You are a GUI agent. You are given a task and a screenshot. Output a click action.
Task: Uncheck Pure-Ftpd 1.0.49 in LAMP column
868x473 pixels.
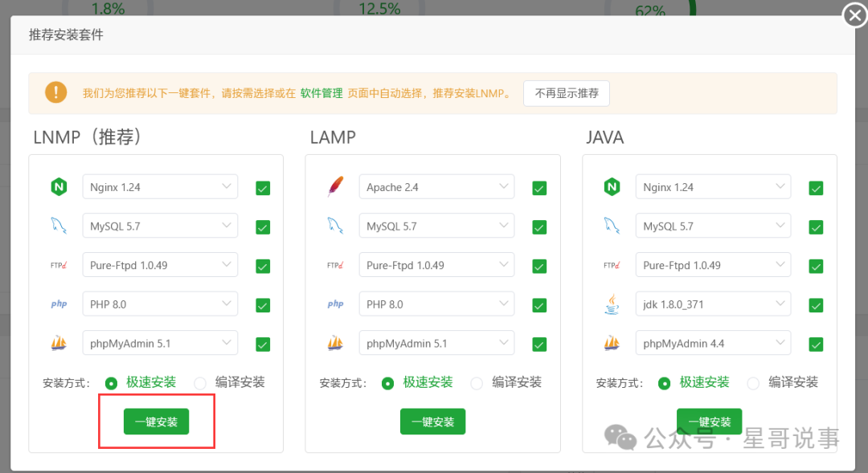(x=539, y=266)
